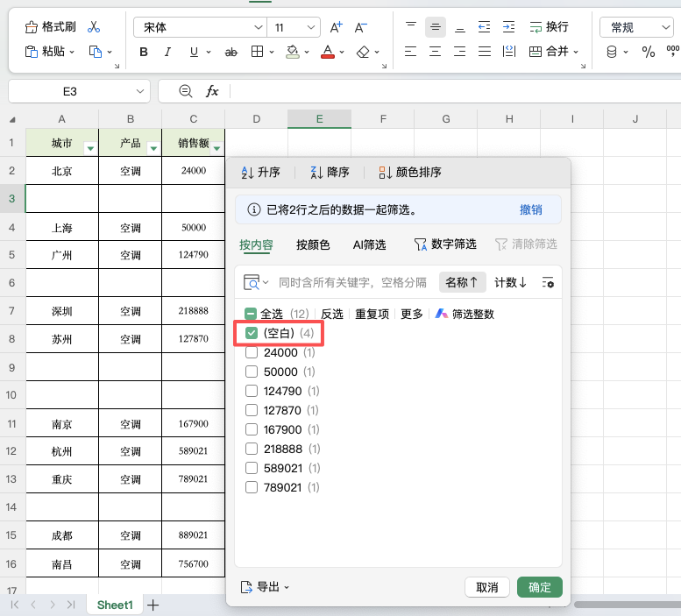Viewport: 681px width, 616px height.
Task: Set top vertical alignment
Action: click(411, 27)
